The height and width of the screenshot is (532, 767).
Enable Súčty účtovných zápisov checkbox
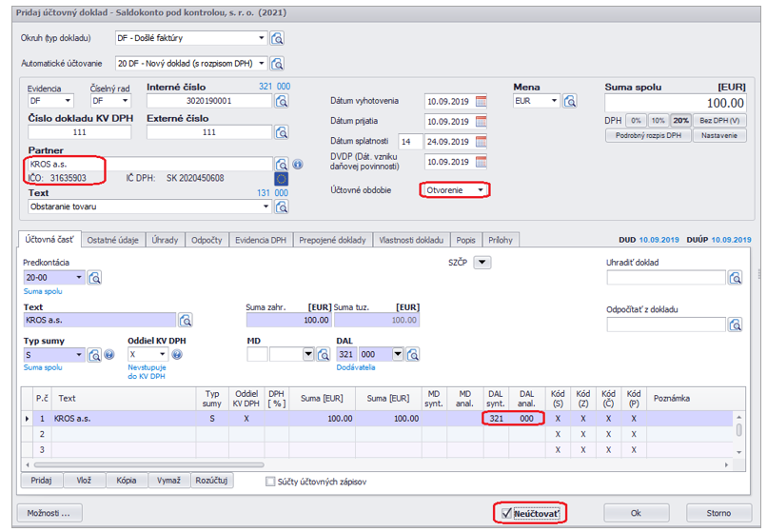click(x=271, y=482)
